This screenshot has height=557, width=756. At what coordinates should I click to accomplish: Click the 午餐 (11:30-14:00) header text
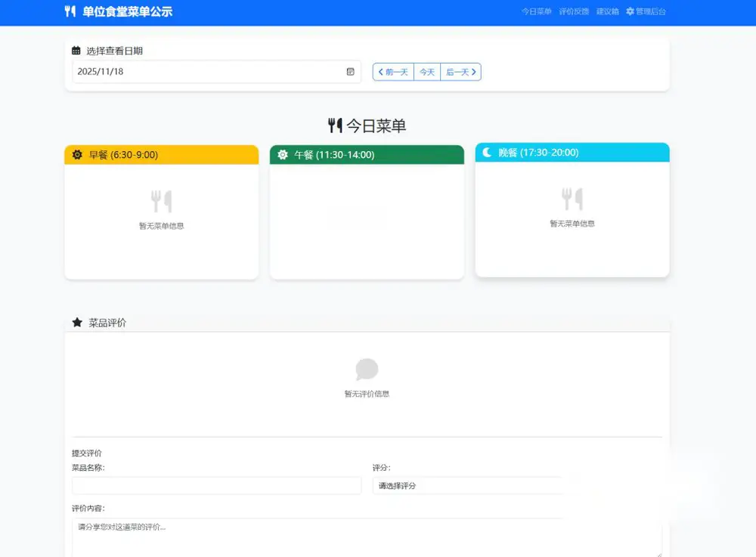click(x=334, y=155)
